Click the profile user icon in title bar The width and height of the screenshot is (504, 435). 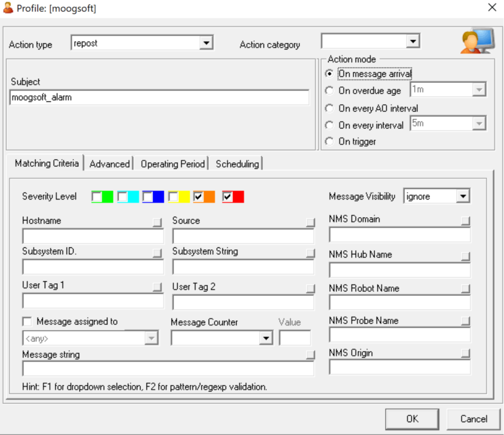click(x=8, y=8)
